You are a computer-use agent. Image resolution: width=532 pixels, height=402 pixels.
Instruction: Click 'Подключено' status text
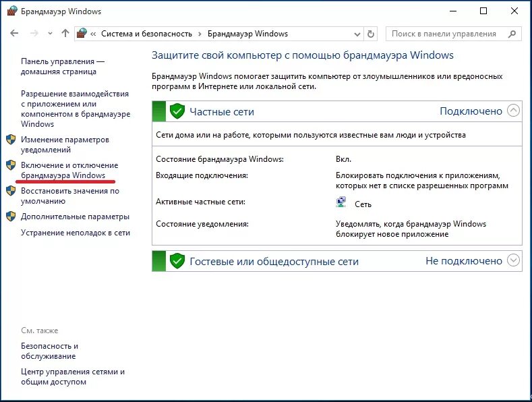point(471,111)
